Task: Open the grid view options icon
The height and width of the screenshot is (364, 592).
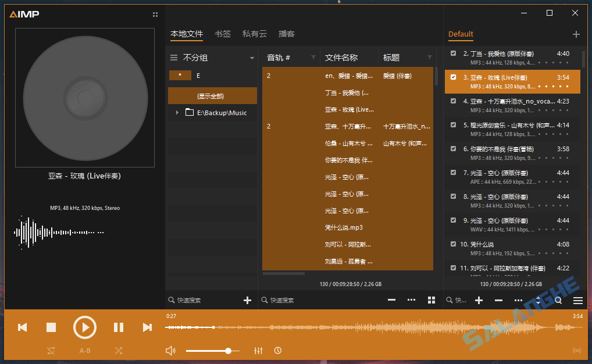Action: pyautogui.click(x=431, y=300)
